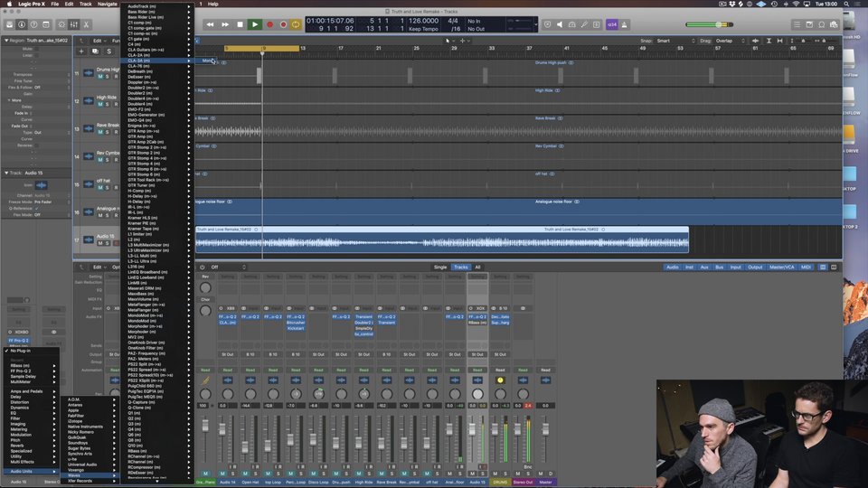Open Editors scissors icon
Viewport: 868px width, 488px height.
[x=86, y=24]
